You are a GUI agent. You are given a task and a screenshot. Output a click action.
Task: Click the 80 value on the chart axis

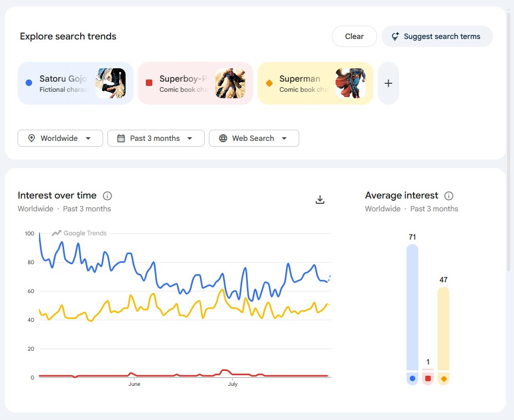31,262
